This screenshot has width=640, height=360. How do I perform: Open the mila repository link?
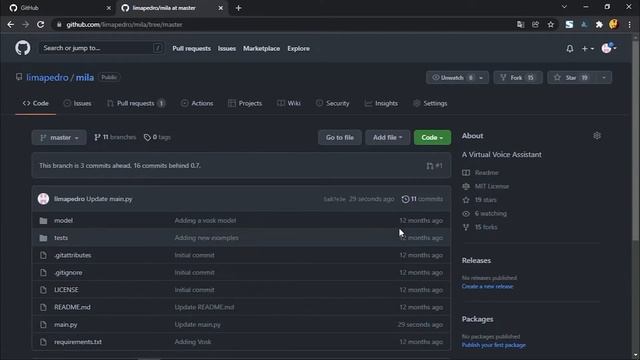coord(84,77)
